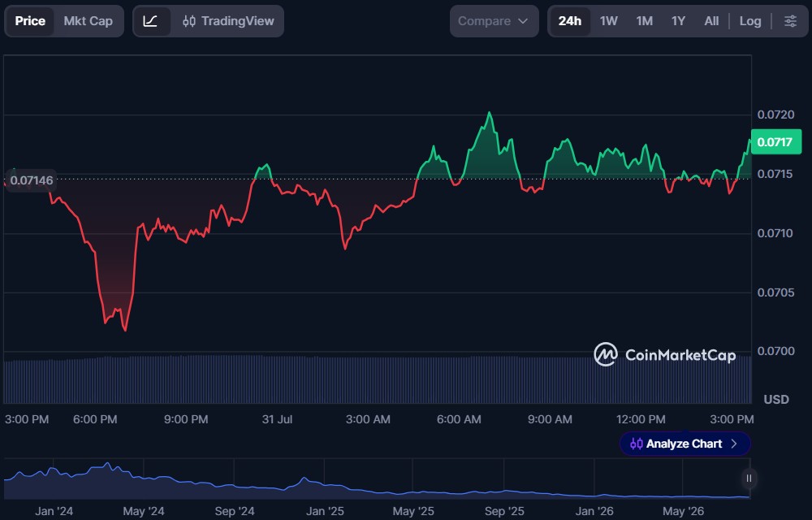812x520 pixels.
Task: Select the All time range
Action: (x=711, y=21)
